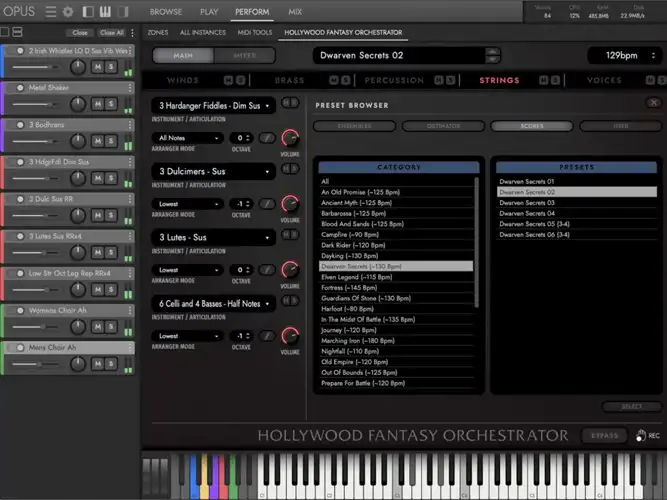Select Dwarven Secrets 03 preset
The image size is (667, 500).
pyautogui.click(x=576, y=203)
